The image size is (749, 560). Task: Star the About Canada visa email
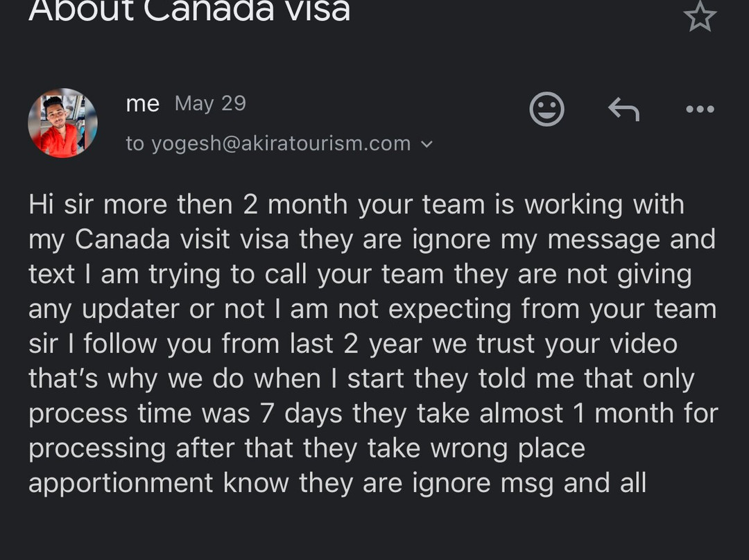click(x=699, y=16)
